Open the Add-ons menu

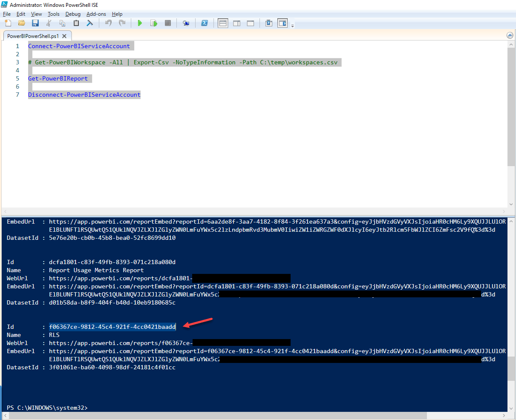point(96,14)
